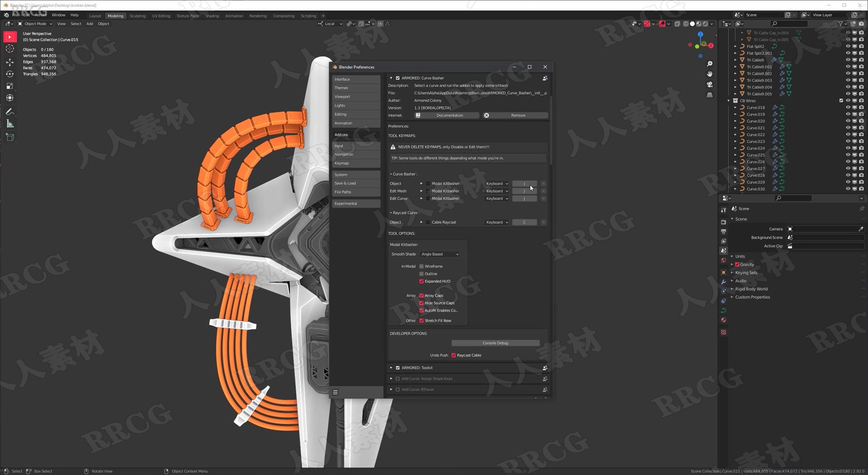Uncheck the Stretch Fit New option
Viewport: 868px width, 475px height.
(x=421, y=321)
